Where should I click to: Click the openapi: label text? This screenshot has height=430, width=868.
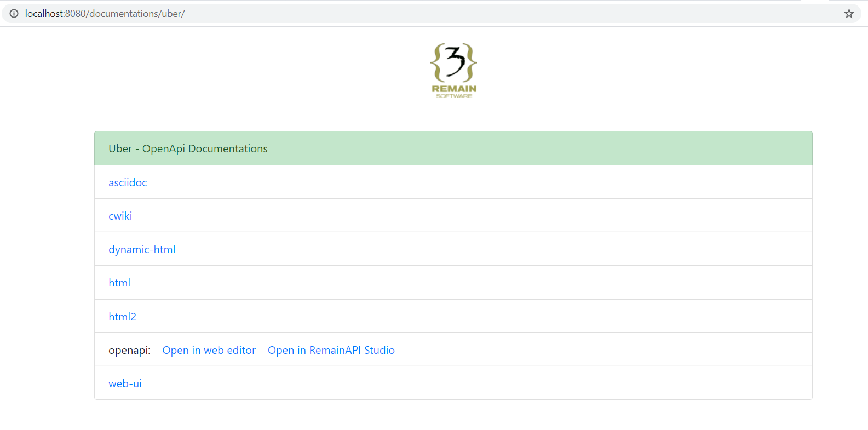point(129,350)
